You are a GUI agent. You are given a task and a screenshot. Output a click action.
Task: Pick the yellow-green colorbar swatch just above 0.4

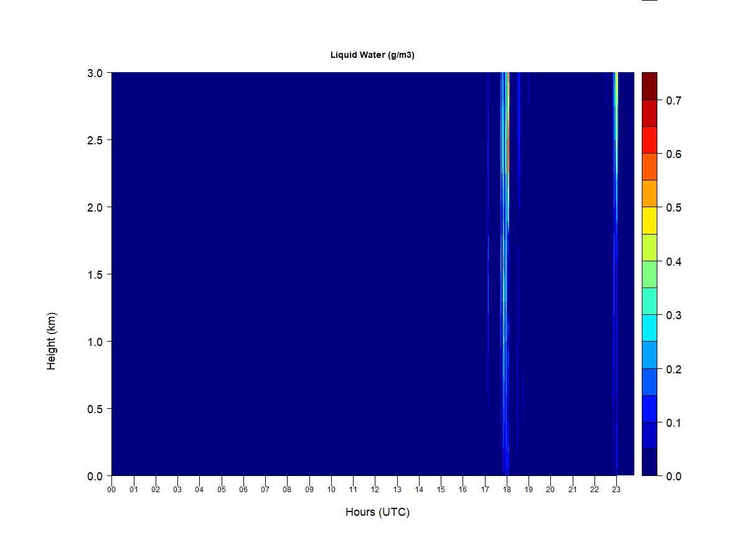(649, 248)
